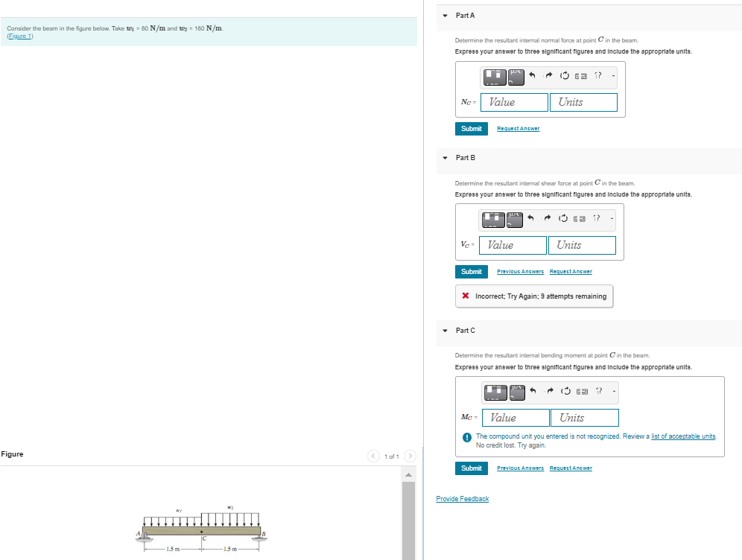742x560 pixels.
Task: Click the Provide Feedback link
Action: click(x=463, y=498)
